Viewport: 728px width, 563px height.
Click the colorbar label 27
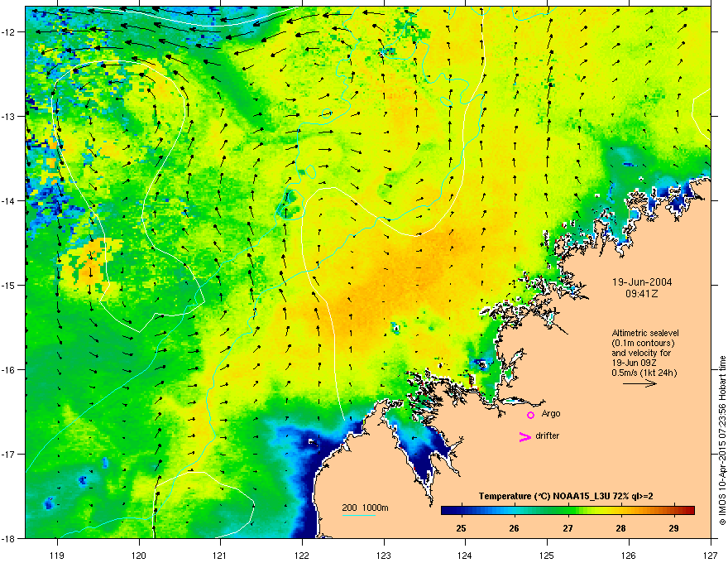(x=568, y=528)
